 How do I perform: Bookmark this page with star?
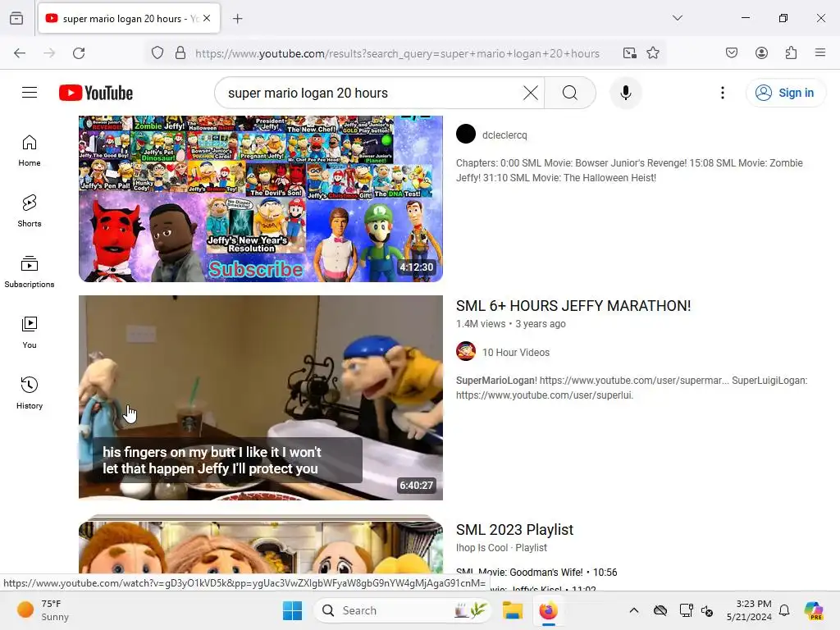click(x=652, y=53)
